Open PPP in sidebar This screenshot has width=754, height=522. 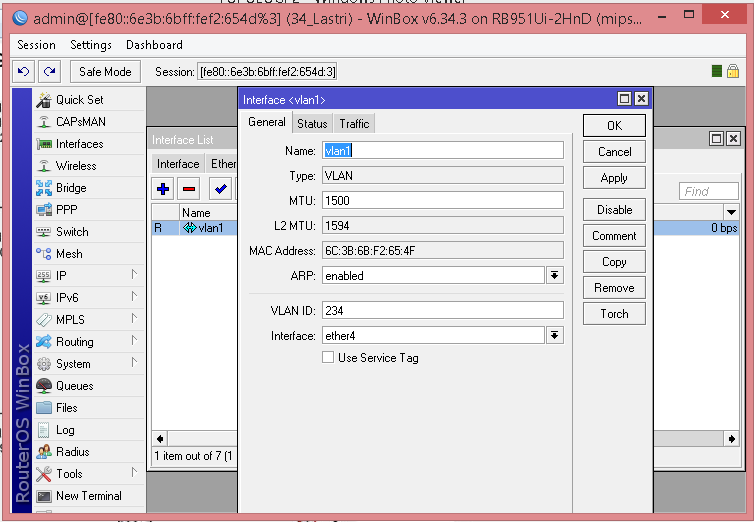click(89, 210)
